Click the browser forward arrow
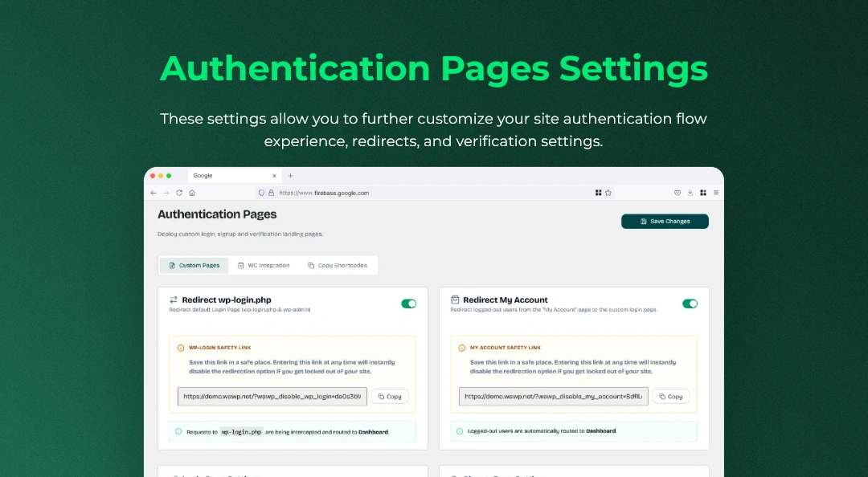 166,193
